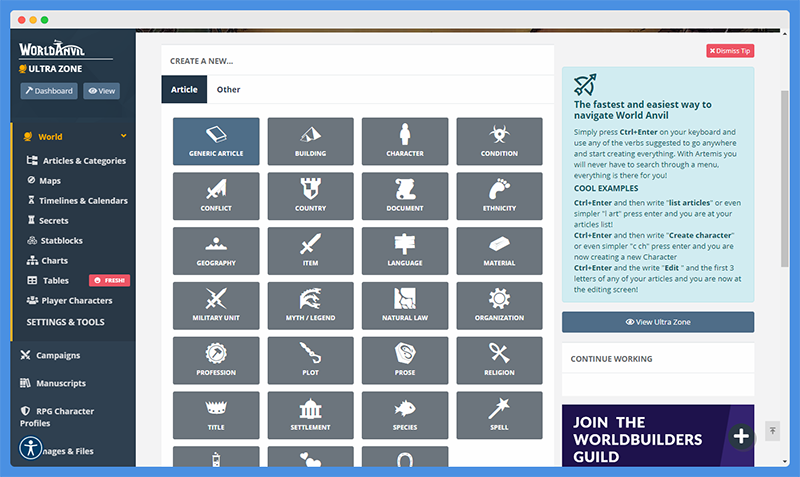Open RPG Character Profiles
800x477 pixels.
57,417
